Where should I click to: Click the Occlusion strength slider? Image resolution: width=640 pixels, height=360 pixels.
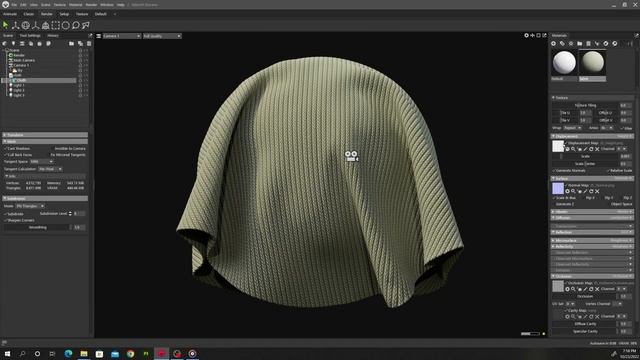[x=585, y=296]
